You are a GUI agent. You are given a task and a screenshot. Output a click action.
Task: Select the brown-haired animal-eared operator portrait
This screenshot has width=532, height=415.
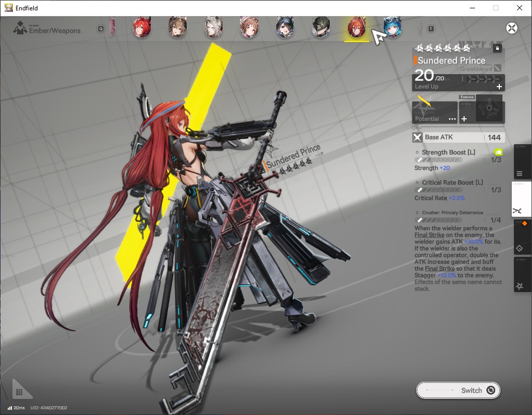coord(177,27)
